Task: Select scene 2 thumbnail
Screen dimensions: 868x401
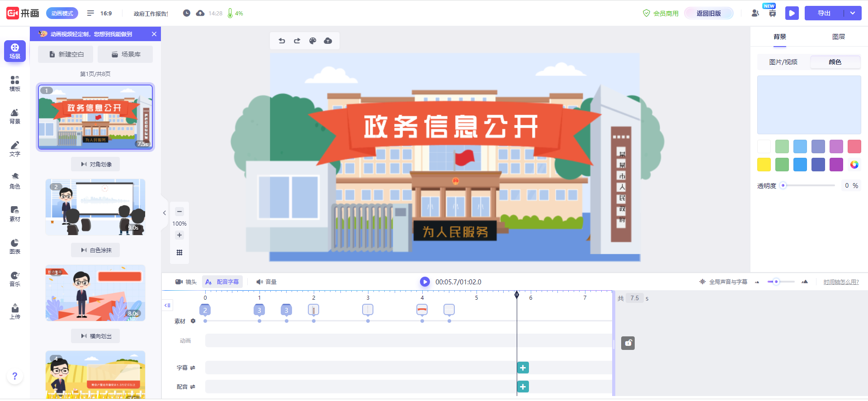Action: (x=95, y=207)
